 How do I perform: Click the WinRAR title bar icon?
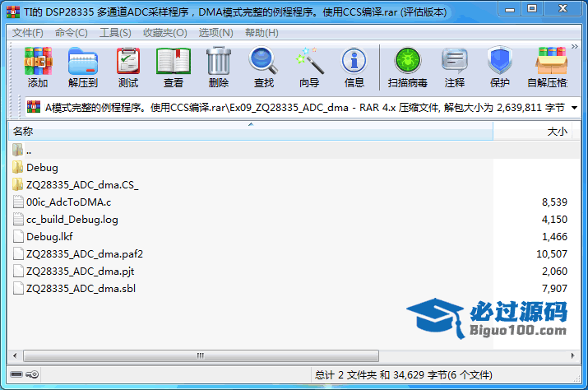pos(13,12)
